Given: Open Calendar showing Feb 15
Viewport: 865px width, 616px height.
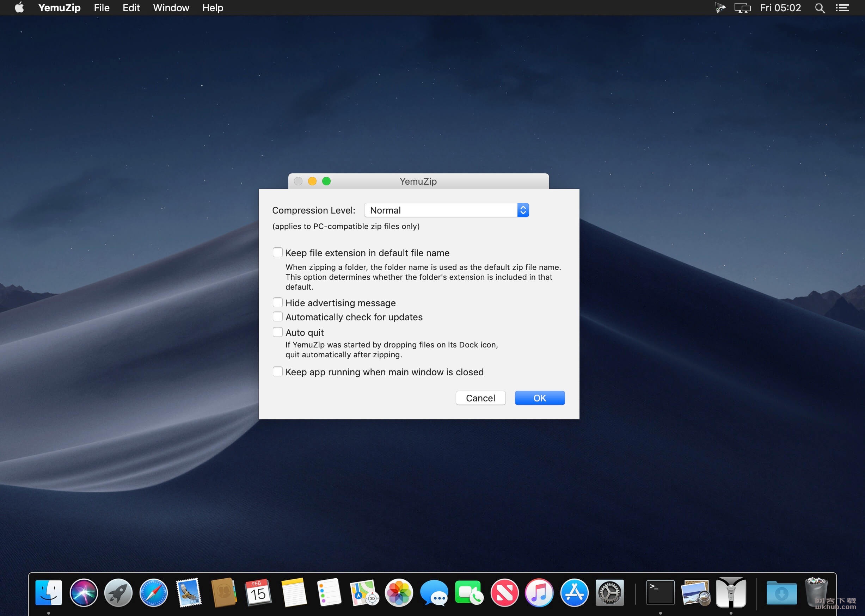Looking at the screenshot, I should coord(258,592).
